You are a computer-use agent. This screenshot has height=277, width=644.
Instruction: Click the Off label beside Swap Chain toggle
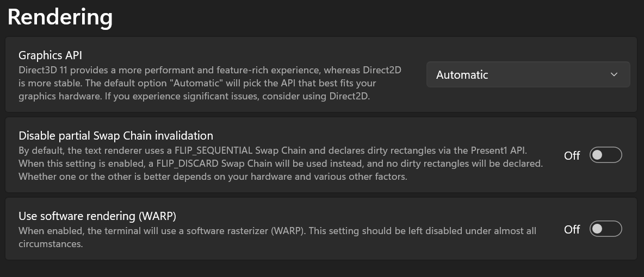(x=572, y=155)
